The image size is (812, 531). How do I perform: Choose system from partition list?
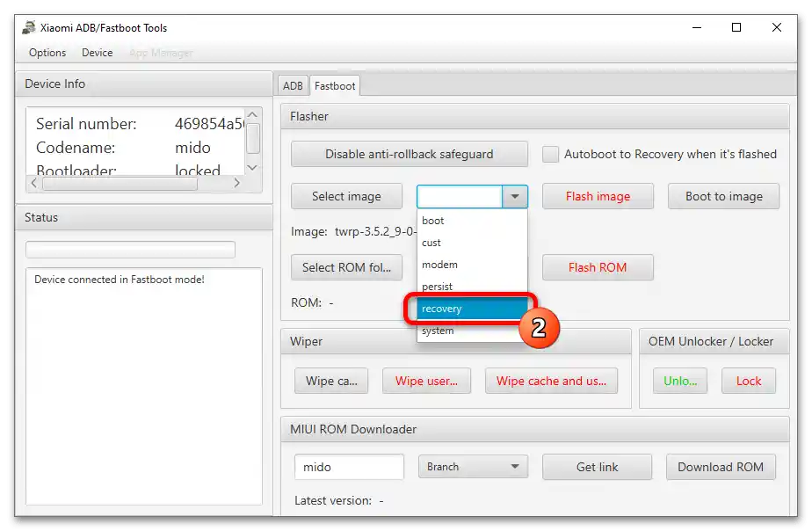tap(472, 331)
